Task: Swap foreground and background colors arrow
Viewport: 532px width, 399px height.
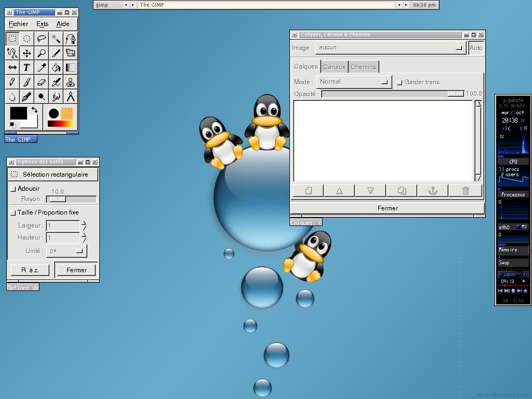Action: (34, 110)
